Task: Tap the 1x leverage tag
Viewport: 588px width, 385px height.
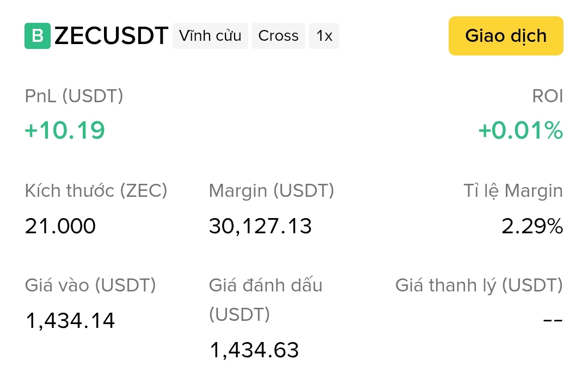Action: coord(324,36)
